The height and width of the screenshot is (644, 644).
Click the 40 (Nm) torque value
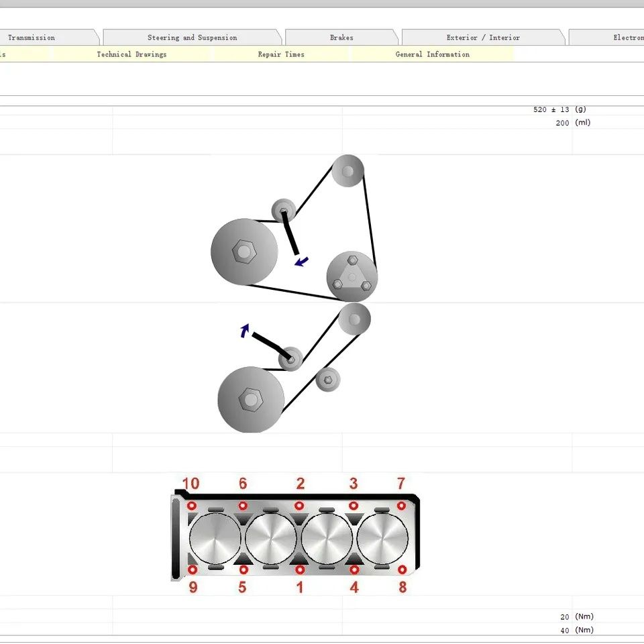(577, 630)
